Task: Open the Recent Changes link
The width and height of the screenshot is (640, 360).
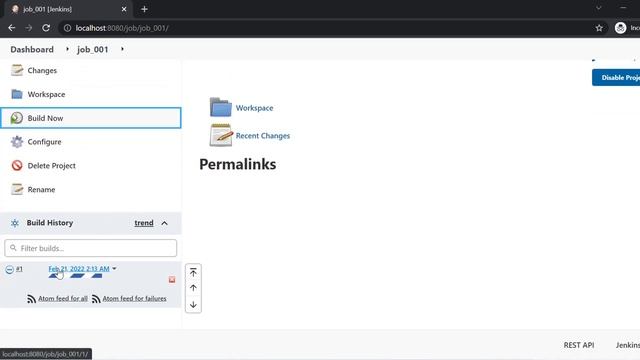Action: tap(263, 136)
